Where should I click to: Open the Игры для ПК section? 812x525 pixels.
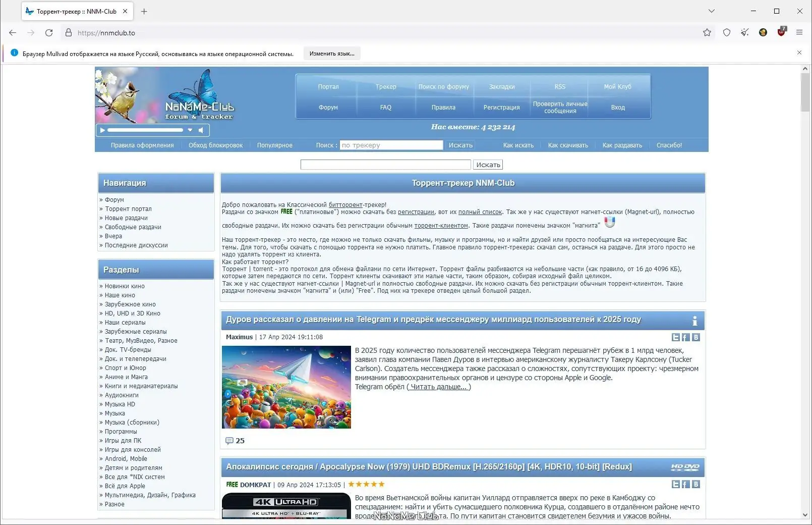click(123, 441)
